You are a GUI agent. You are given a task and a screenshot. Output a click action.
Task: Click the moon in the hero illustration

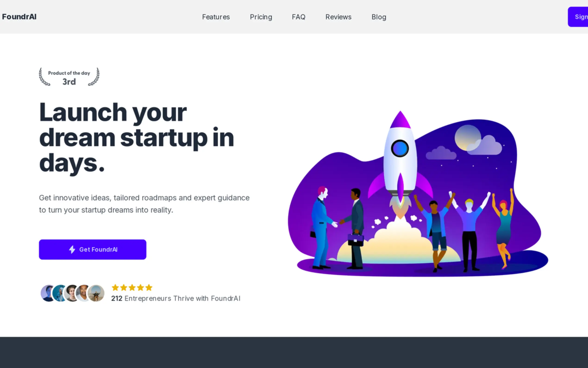click(468, 138)
